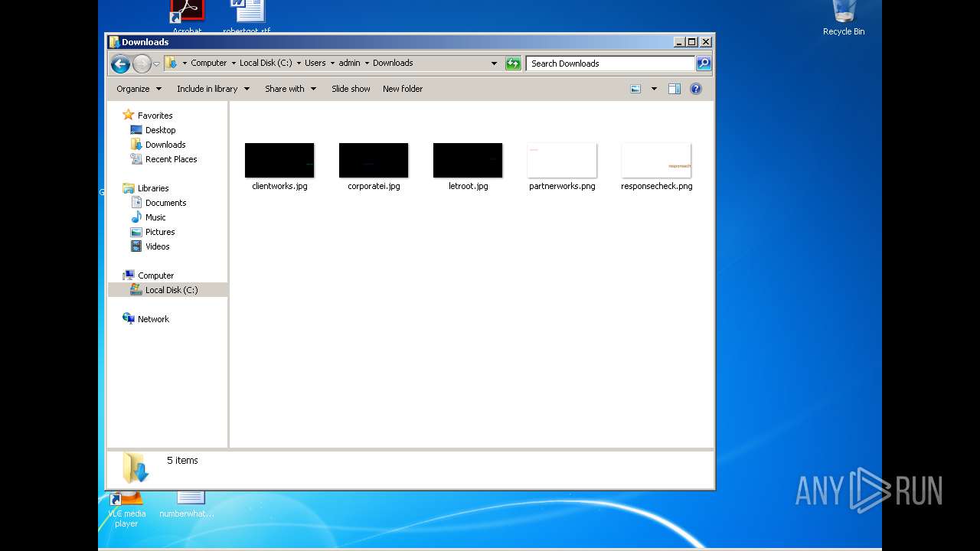This screenshot has width=980, height=551.
Task: Select corporatei.jpg thumbnail
Action: 374,161
